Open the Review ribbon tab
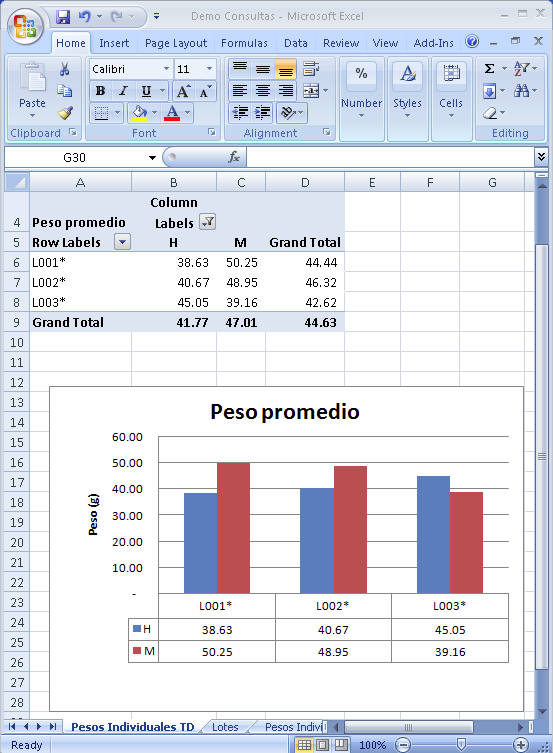This screenshot has height=753, width=553. (341, 43)
